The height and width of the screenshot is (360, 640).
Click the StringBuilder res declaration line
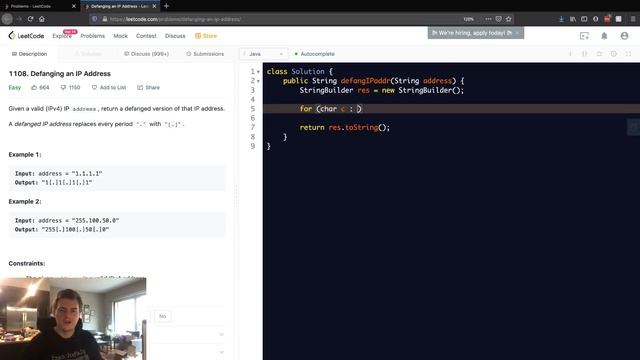382,90
